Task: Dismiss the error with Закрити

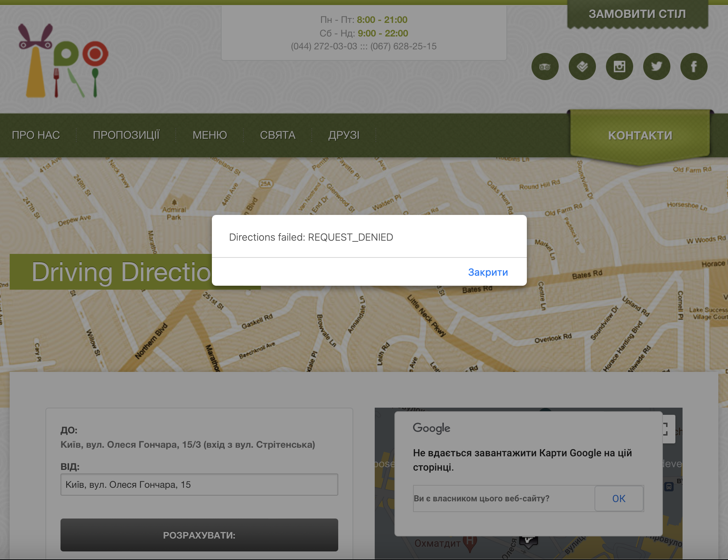Action: pos(487,272)
